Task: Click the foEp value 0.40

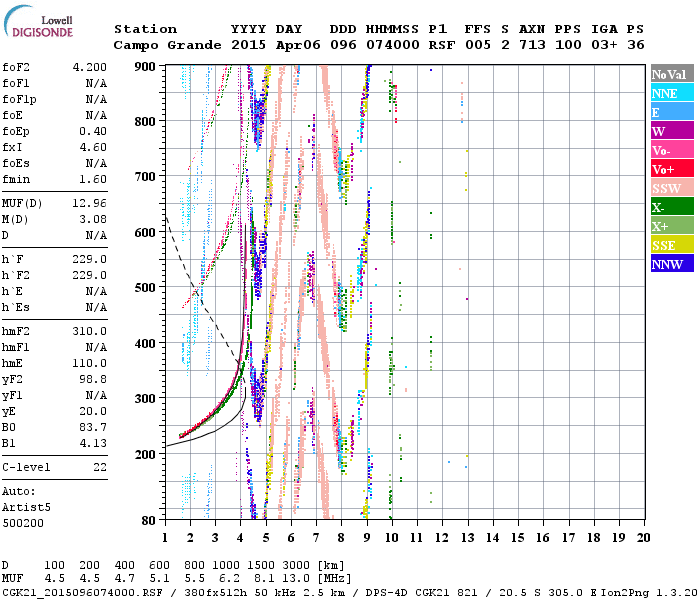Action: 93,131
